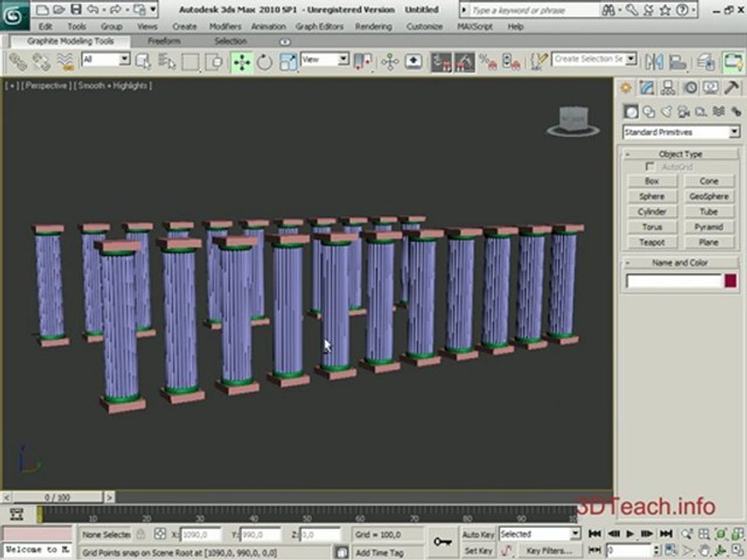Open the Layer Manager icon
This screenshot has height=560, width=747.
coord(705,62)
